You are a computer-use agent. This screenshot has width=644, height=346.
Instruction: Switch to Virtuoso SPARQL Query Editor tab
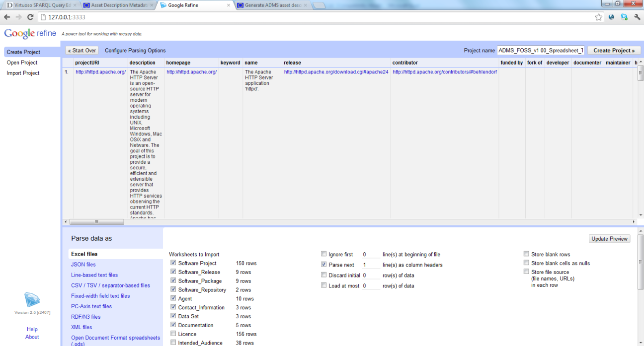click(40, 5)
